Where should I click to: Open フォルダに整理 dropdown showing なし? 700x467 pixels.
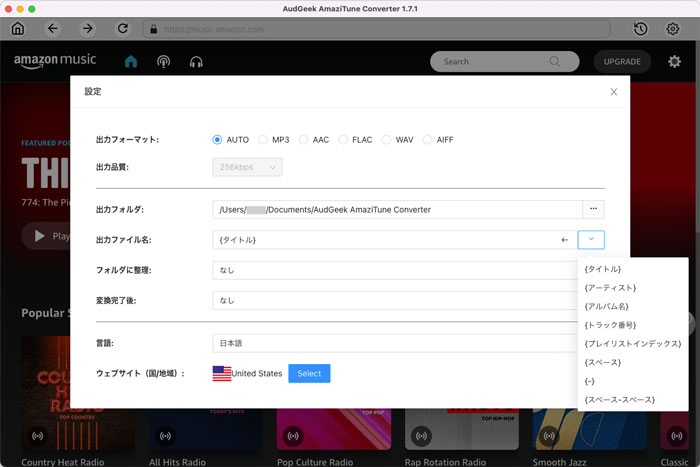pos(395,270)
